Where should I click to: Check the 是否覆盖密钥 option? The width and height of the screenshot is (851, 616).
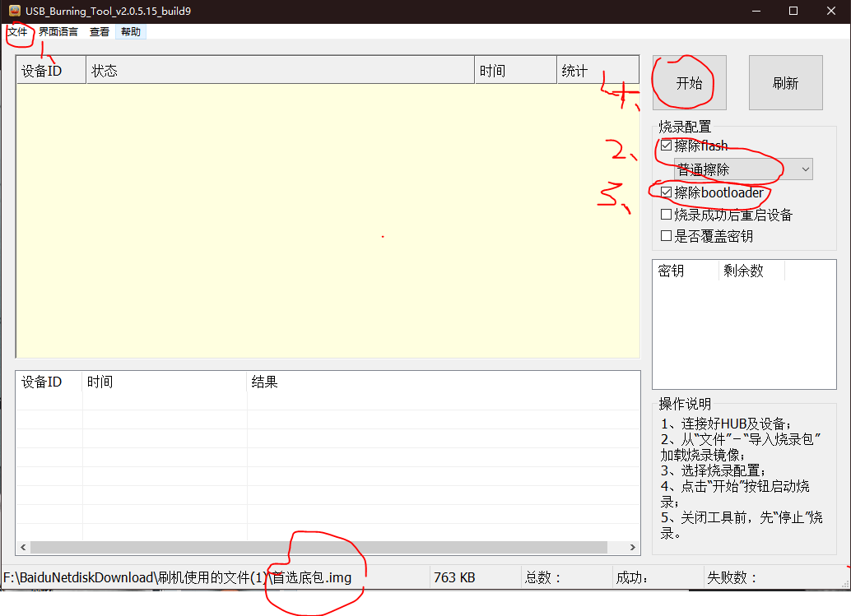[666, 235]
